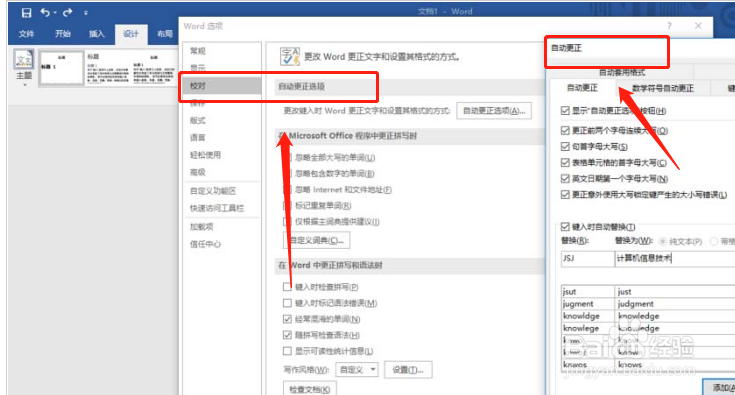Select 校对 in the options sidebar

[221, 86]
